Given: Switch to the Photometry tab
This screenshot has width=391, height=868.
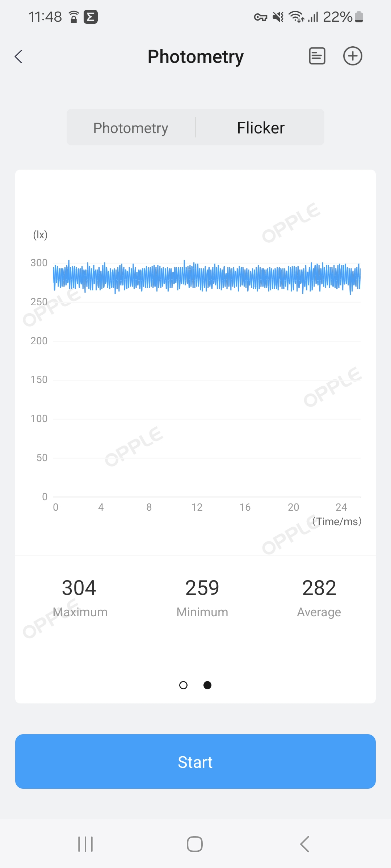Looking at the screenshot, I should [x=131, y=128].
